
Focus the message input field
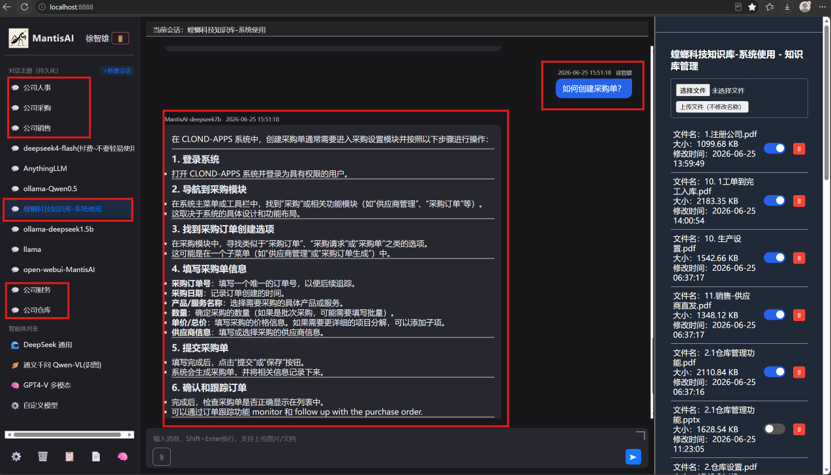[x=392, y=438]
